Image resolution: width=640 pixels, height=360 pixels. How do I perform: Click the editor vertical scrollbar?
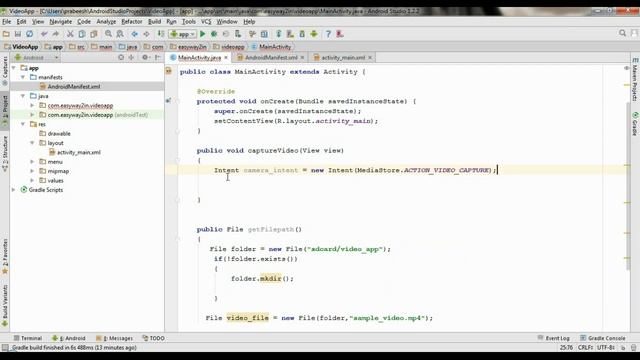point(628,186)
